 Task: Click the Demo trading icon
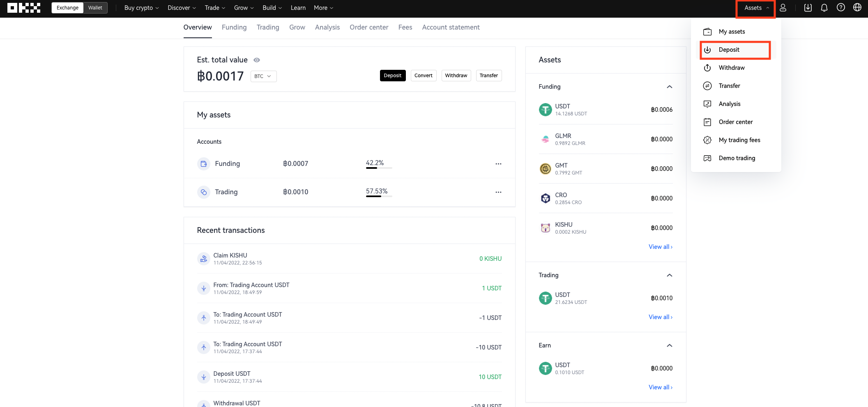(707, 158)
